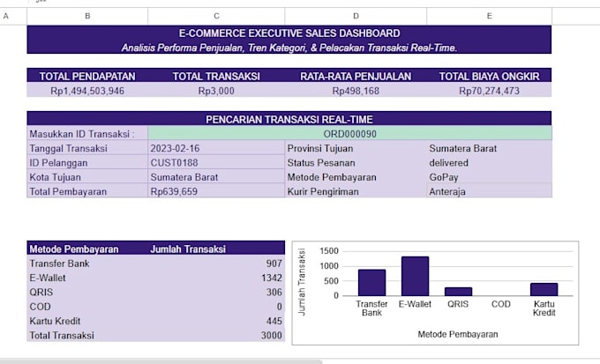The width and height of the screenshot is (600, 364).
Task: Select the date value 2023-02-16
Action: pyautogui.click(x=175, y=148)
